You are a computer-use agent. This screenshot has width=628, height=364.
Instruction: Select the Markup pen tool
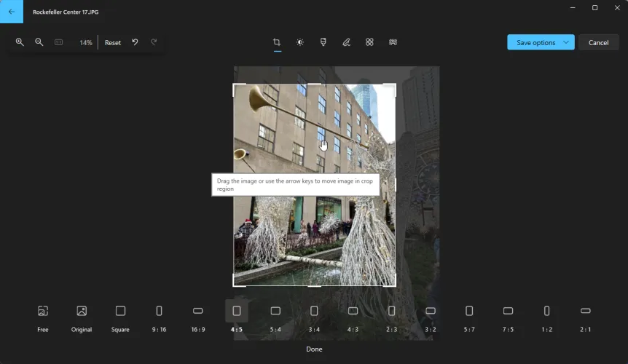347,42
